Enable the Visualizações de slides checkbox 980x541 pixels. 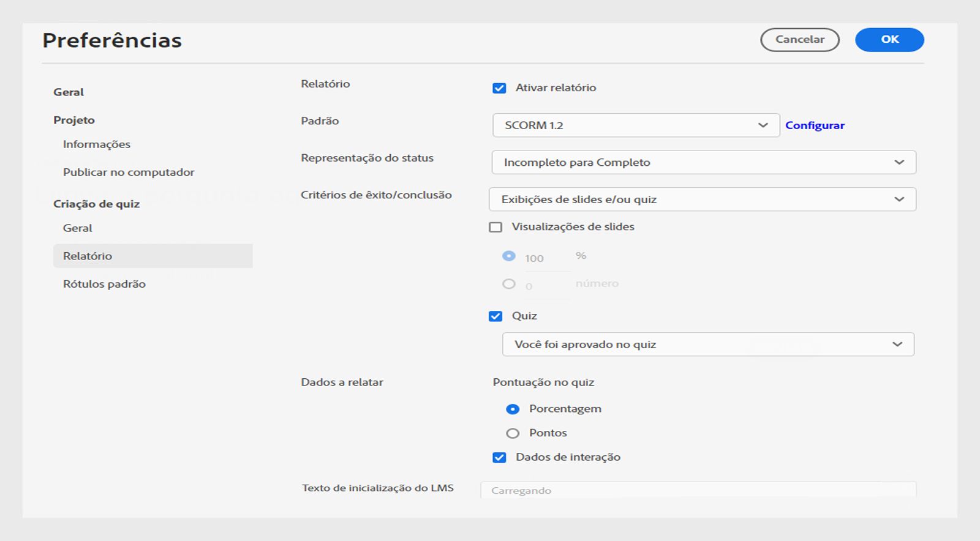click(x=496, y=227)
